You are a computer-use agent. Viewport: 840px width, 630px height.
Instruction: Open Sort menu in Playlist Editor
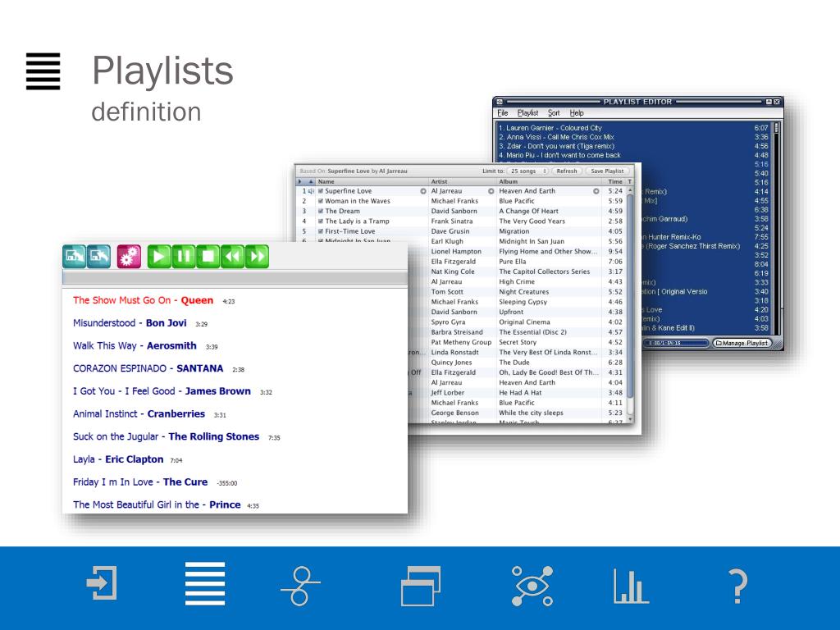coord(554,113)
